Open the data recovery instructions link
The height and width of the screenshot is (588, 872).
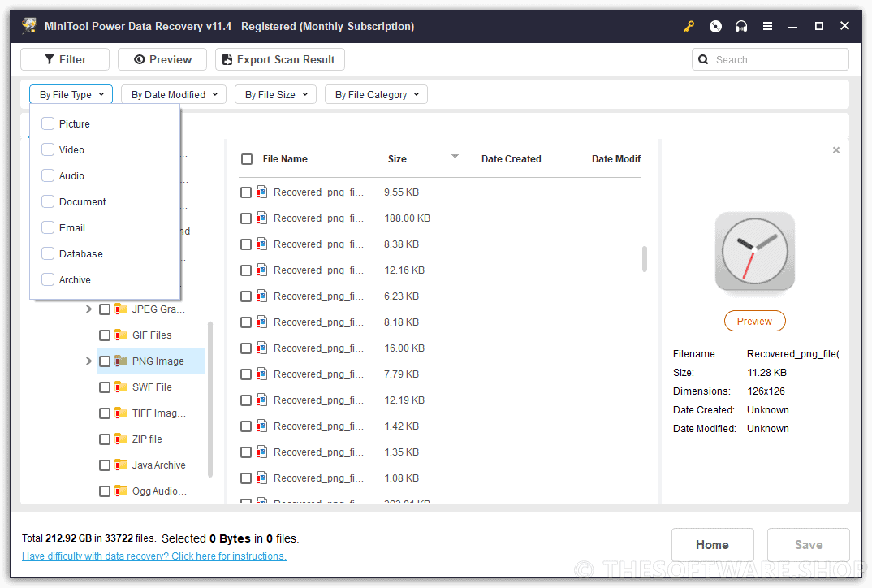tap(154, 556)
